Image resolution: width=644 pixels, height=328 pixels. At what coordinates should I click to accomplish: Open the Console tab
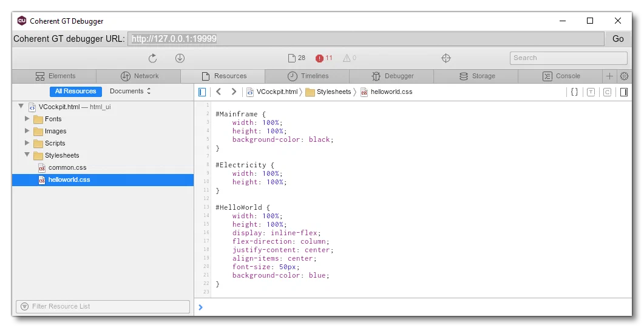(561, 76)
